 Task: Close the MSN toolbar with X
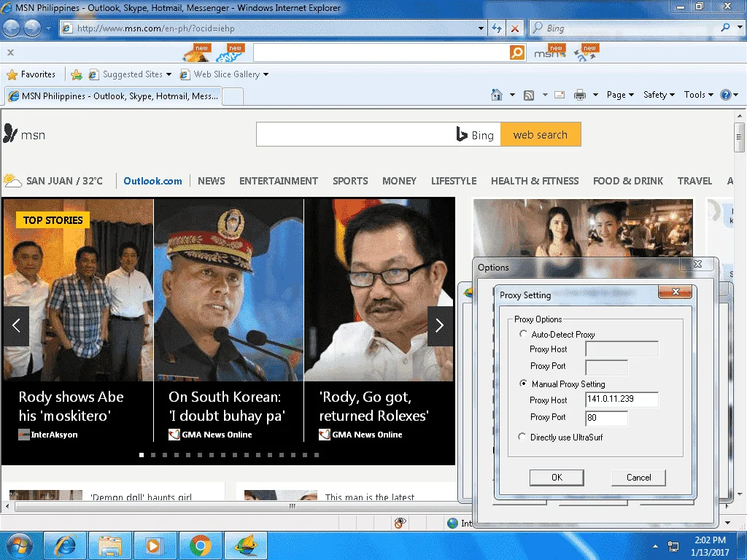[x=10, y=52]
